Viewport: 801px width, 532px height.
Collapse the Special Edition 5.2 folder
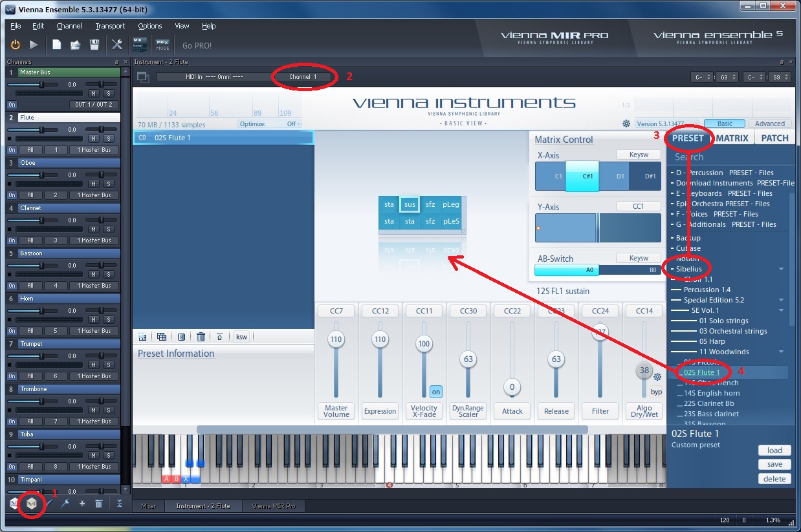click(782, 300)
